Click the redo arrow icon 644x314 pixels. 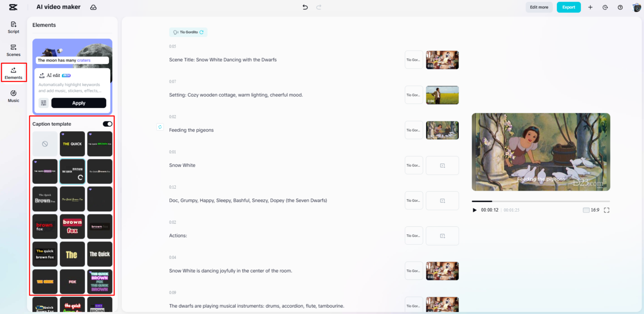pyautogui.click(x=319, y=7)
